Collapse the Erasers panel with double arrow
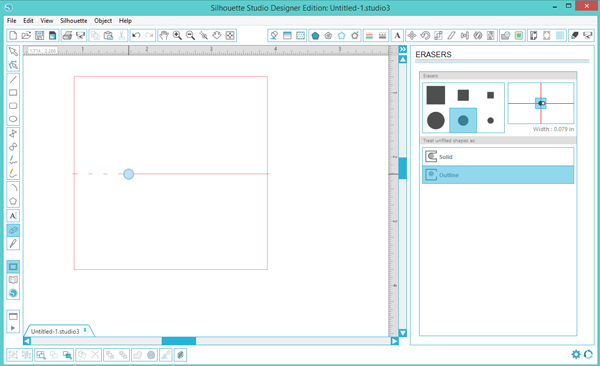Screen dimensions: 600x366 403,49
